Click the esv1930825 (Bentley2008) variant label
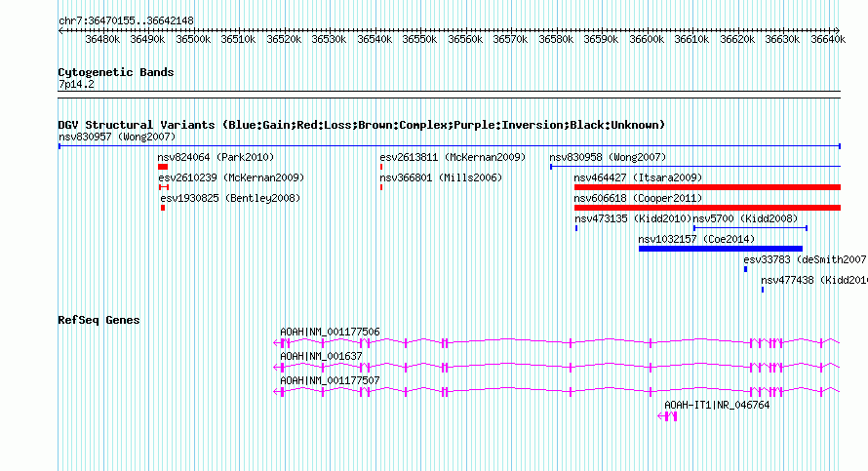Screen dimensions: 868x471 (230, 198)
